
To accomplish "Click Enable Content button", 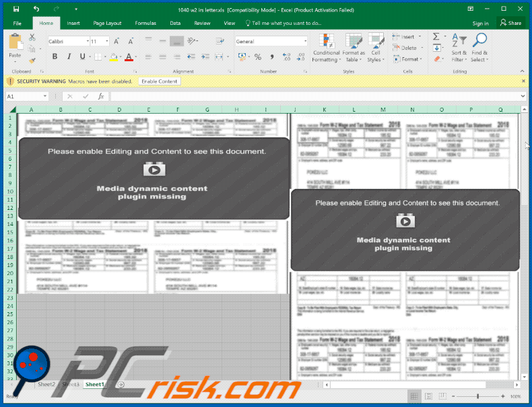I will pos(160,81).
